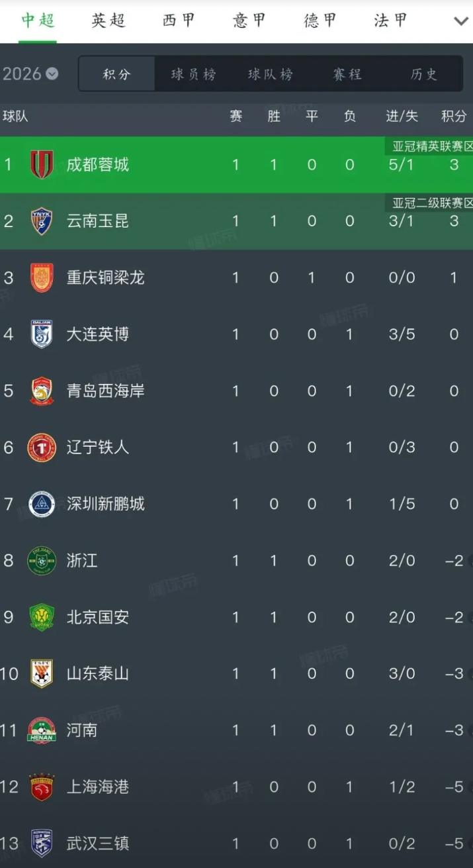Viewport: 473px width, 868px height.
Task: Select the 德甲 league tab
Action: (x=320, y=21)
